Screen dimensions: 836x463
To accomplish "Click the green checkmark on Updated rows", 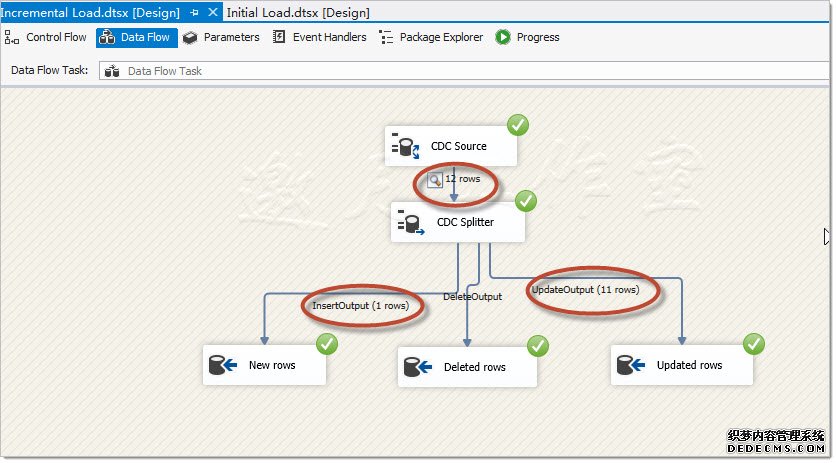I will (x=753, y=344).
